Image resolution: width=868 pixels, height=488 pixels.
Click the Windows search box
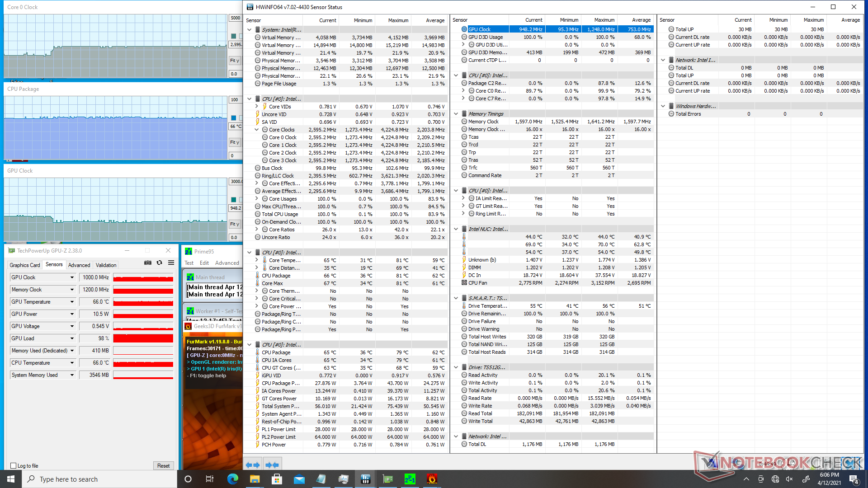click(x=99, y=479)
